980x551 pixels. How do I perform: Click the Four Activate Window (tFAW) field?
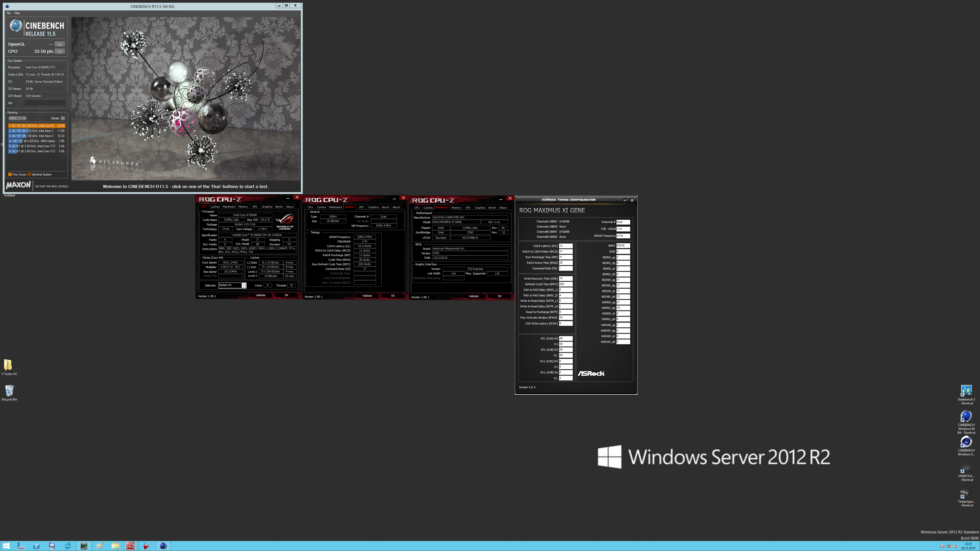coord(565,318)
